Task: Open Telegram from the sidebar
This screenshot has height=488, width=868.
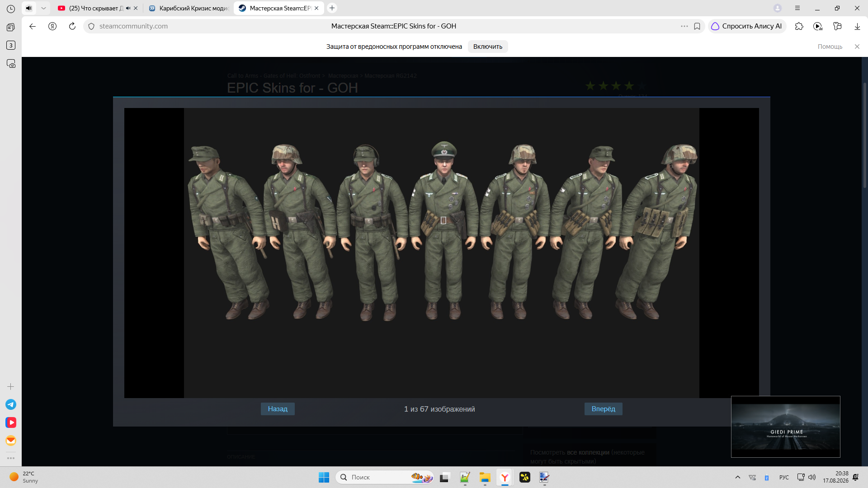Action: (x=11, y=404)
